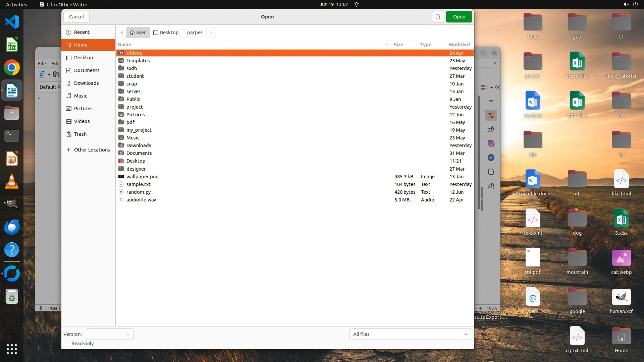
Task: Select the wallpaper.png image file
Action: tap(142, 177)
